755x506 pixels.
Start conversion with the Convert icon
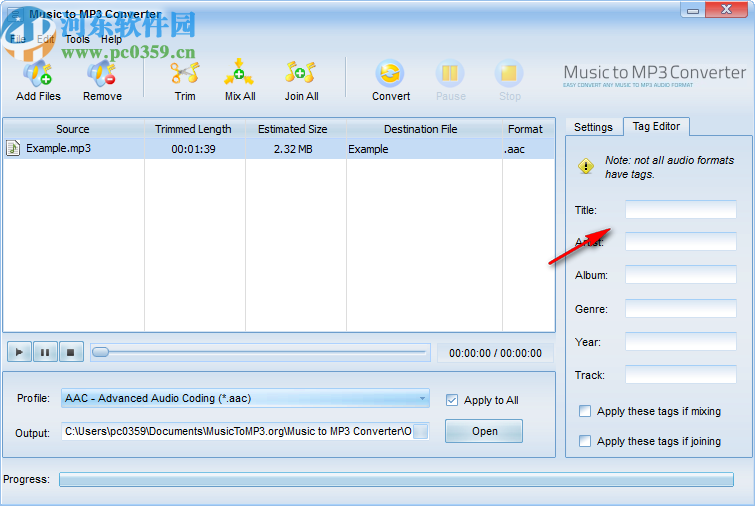point(390,73)
